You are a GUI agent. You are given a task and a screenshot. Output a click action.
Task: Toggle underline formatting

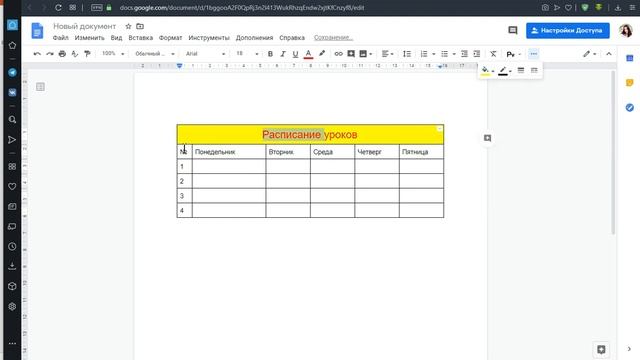click(x=295, y=54)
